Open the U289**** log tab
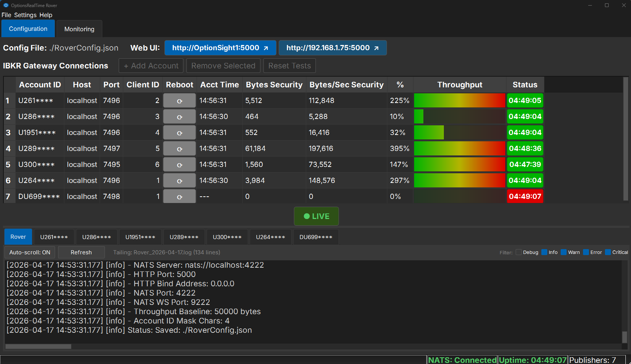This screenshot has height=364, width=631. click(x=184, y=237)
